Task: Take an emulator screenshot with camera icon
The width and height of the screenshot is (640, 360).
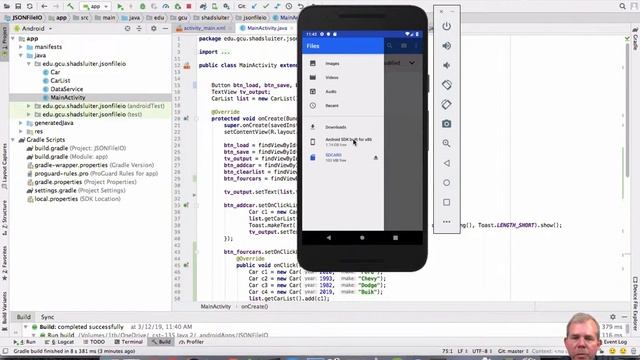Action: (x=447, y=124)
